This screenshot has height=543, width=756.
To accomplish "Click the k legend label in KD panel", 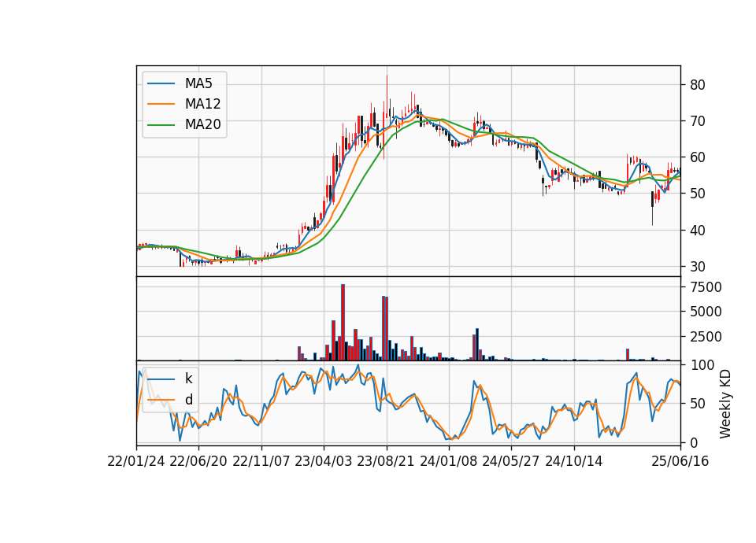I will click(188, 379).
